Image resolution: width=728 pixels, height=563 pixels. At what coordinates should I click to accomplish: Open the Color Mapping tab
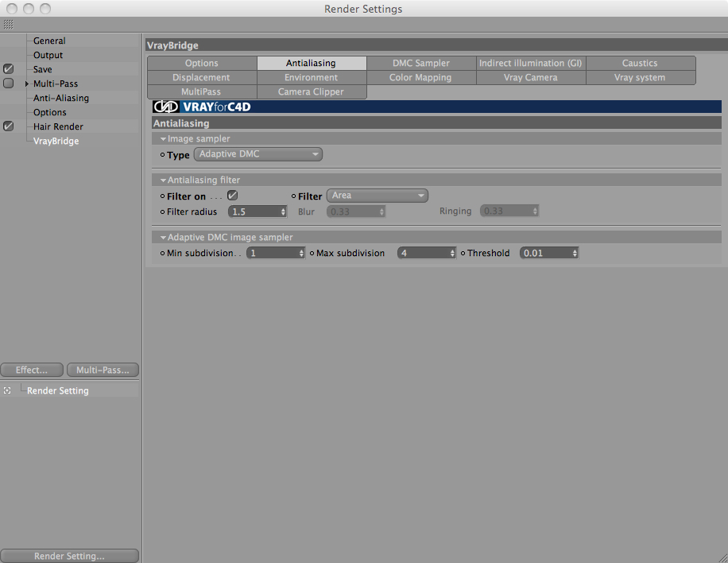coord(420,78)
